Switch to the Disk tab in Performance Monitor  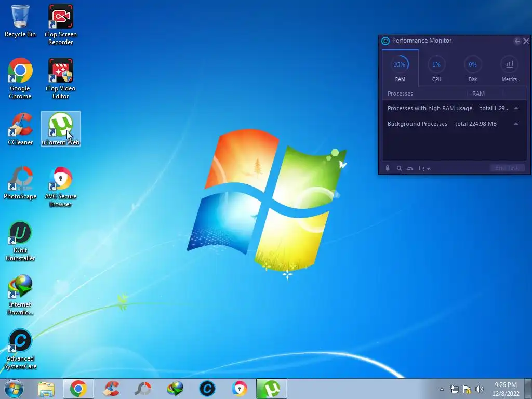(x=473, y=68)
